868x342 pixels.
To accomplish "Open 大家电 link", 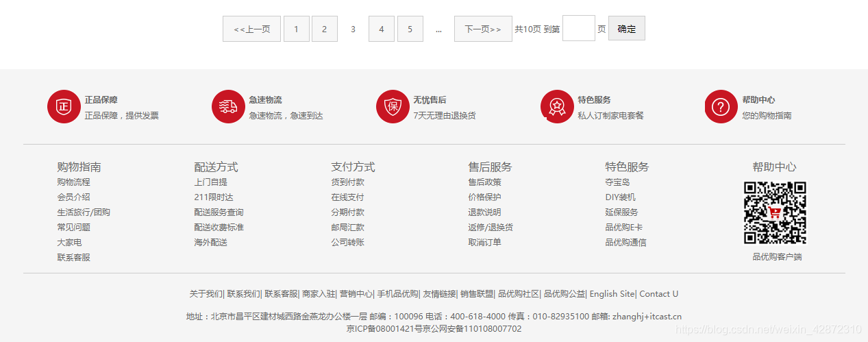I will [x=69, y=243].
